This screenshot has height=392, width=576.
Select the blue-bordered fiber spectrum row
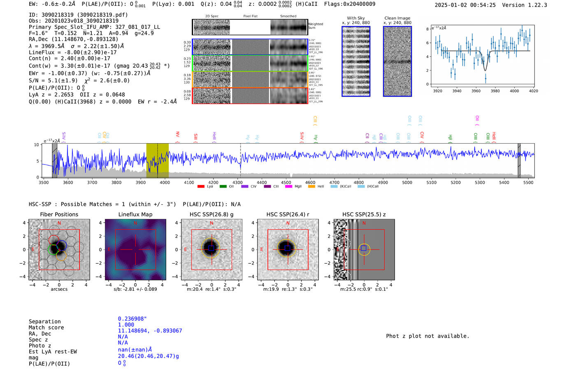(x=250, y=47)
